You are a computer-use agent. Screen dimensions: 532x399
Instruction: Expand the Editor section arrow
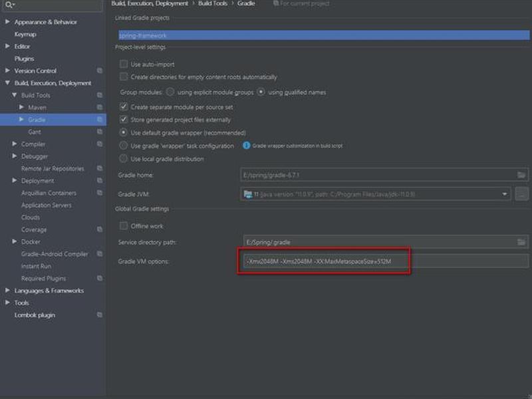coord(7,46)
